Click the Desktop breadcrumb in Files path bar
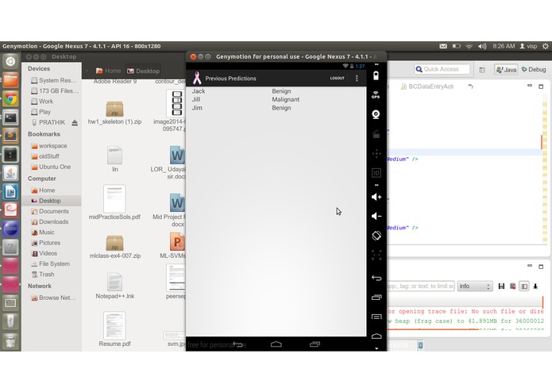This screenshot has width=552, height=392. (143, 71)
